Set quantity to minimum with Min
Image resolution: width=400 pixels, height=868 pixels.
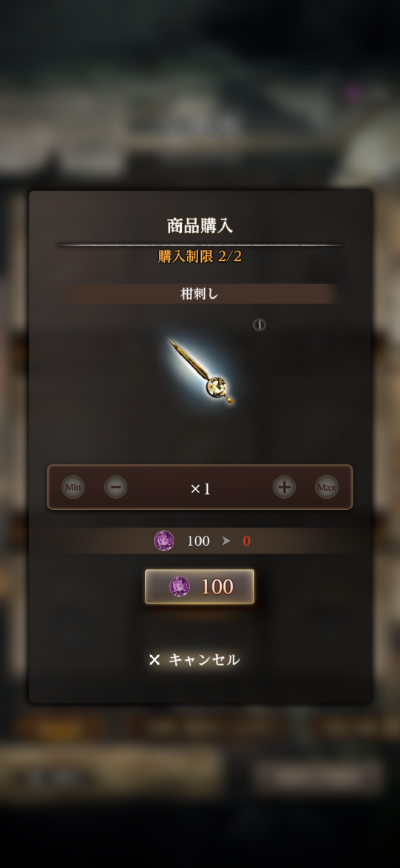pyautogui.click(x=73, y=487)
